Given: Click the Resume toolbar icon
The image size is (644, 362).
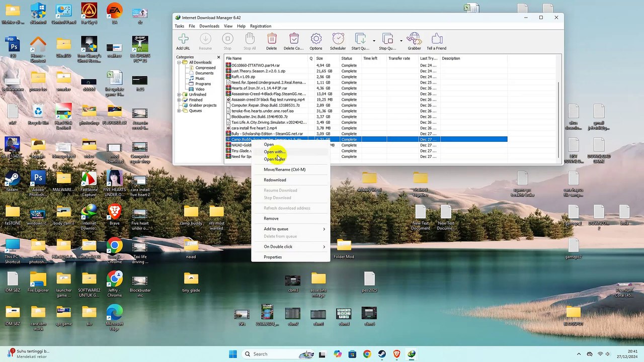Looking at the screenshot, I should pos(205,42).
